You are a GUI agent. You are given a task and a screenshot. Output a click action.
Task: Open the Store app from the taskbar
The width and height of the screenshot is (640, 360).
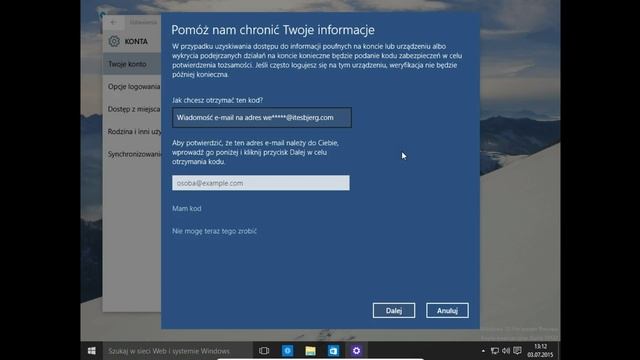tap(333, 351)
